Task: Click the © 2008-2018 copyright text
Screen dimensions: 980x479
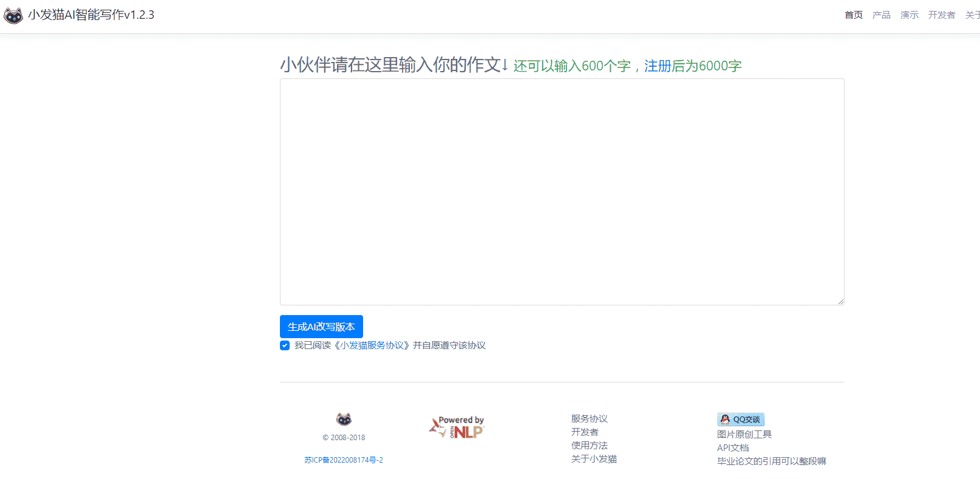Action: [x=344, y=438]
